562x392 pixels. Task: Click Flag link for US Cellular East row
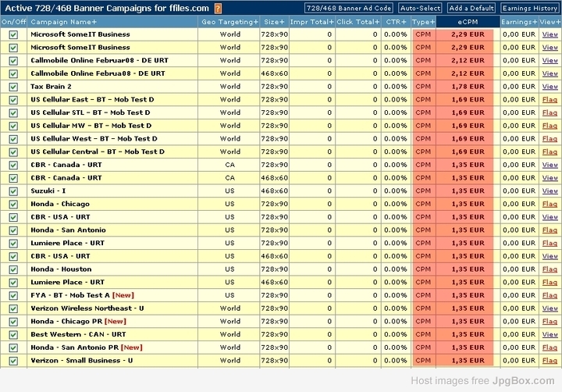(550, 100)
